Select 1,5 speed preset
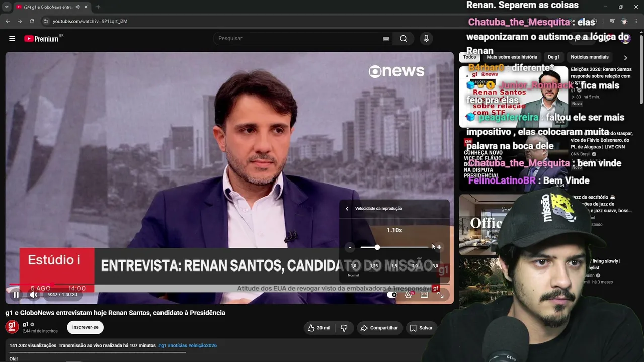The width and height of the screenshot is (644, 362). [394, 266]
